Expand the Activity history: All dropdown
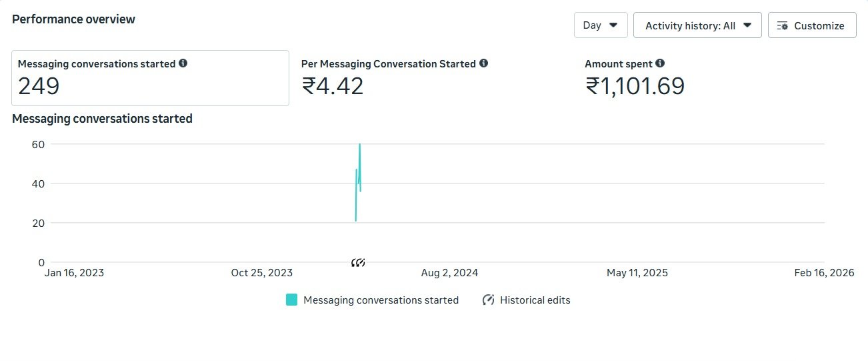 click(x=697, y=25)
